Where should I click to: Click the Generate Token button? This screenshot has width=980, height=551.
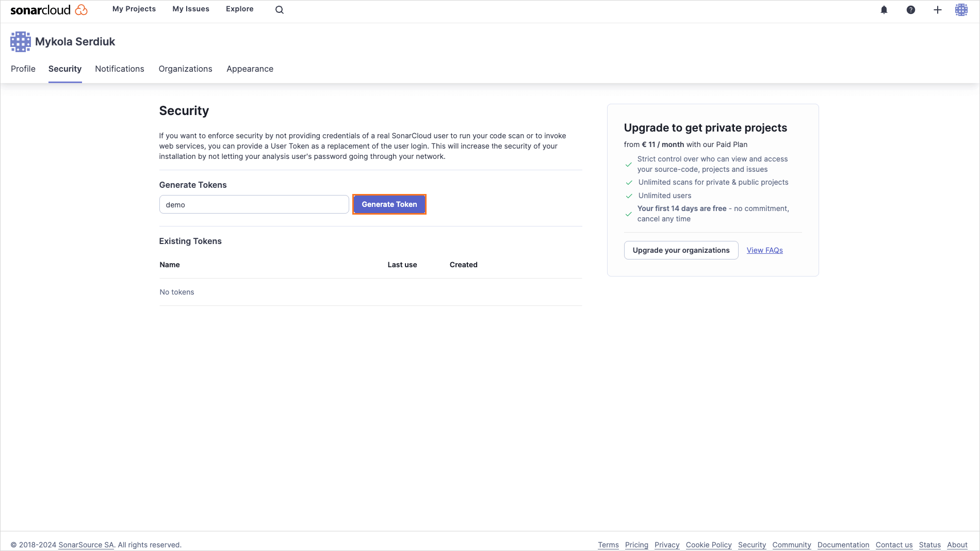tap(389, 204)
